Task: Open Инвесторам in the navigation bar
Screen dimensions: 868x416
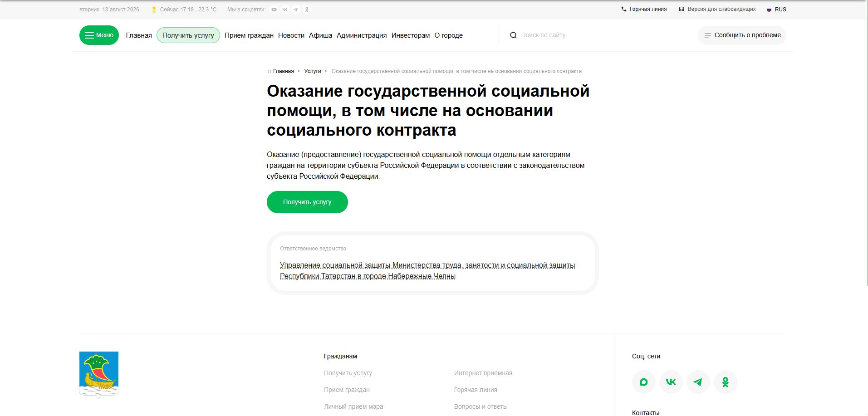Action: (x=411, y=35)
